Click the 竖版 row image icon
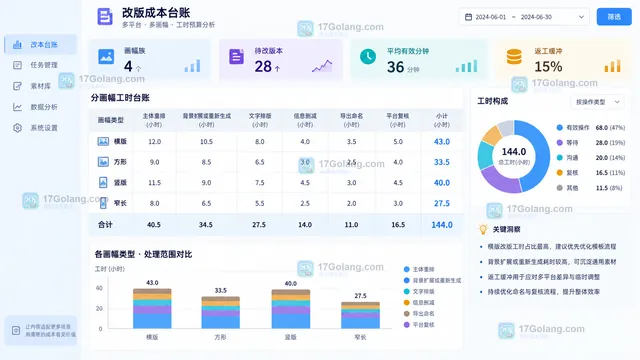Viewport: 640px width, 360px height. pyautogui.click(x=103, y=182)
